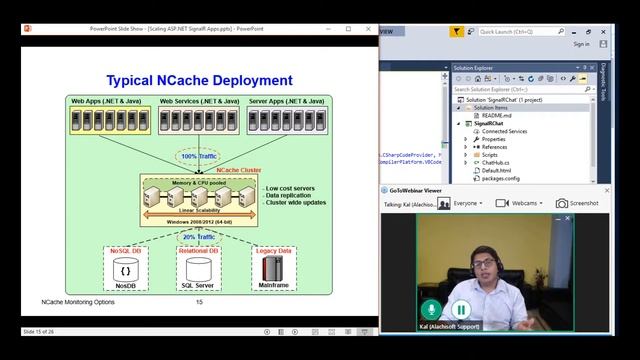The height and width of the screenshot is (360, 640).
Task: Click the Everyone viewing icon in GoToWebinar
Action: coord(444,203)
